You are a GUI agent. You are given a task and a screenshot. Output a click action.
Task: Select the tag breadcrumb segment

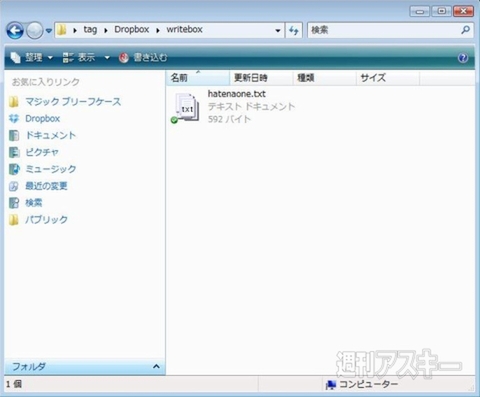[90, 30]
